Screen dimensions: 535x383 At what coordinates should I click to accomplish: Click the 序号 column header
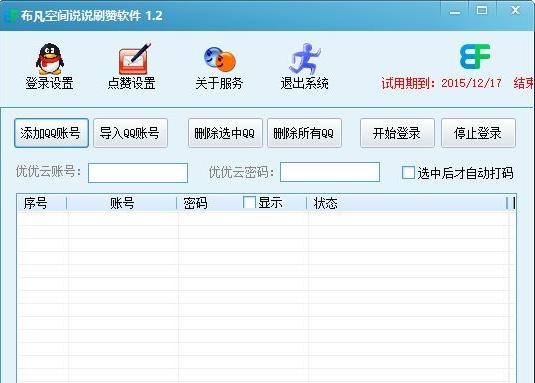tap(41, 203)
